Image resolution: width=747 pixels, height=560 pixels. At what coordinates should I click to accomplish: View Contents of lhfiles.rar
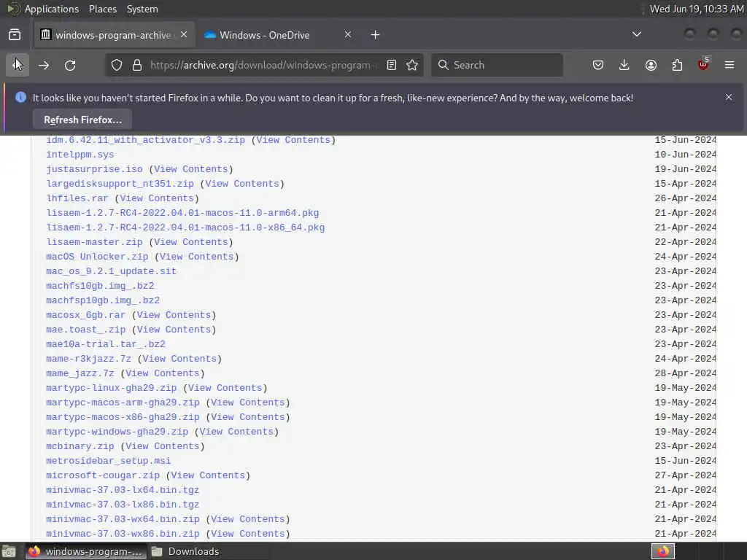(157, 198)
